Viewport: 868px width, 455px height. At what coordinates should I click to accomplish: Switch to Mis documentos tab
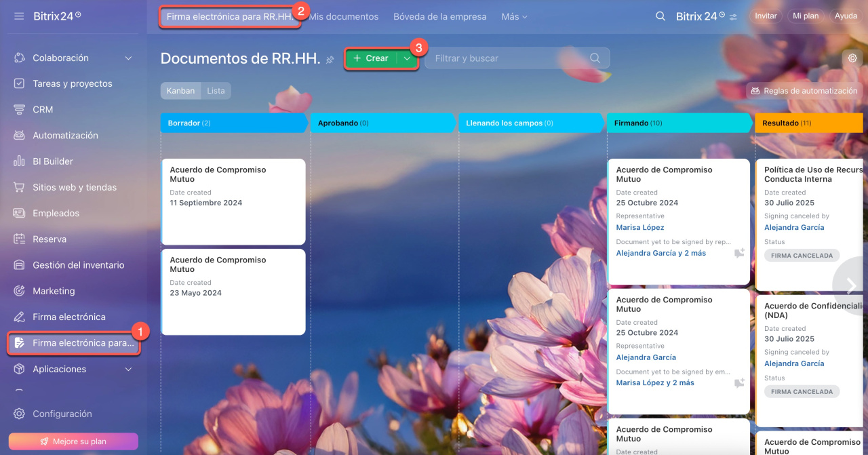pyautogui.click(x=344, y=16)
